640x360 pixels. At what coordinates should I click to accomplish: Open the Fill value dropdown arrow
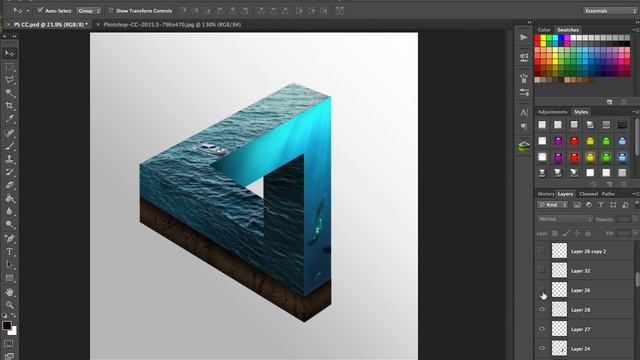[x=635, y=233]
